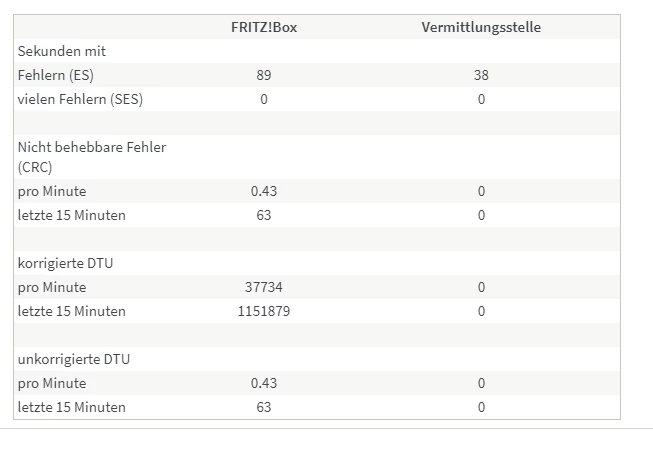
Task: Click the Vermittlungsstelle ES value 38
Action: pyautogui.click(x=481, y=75)
